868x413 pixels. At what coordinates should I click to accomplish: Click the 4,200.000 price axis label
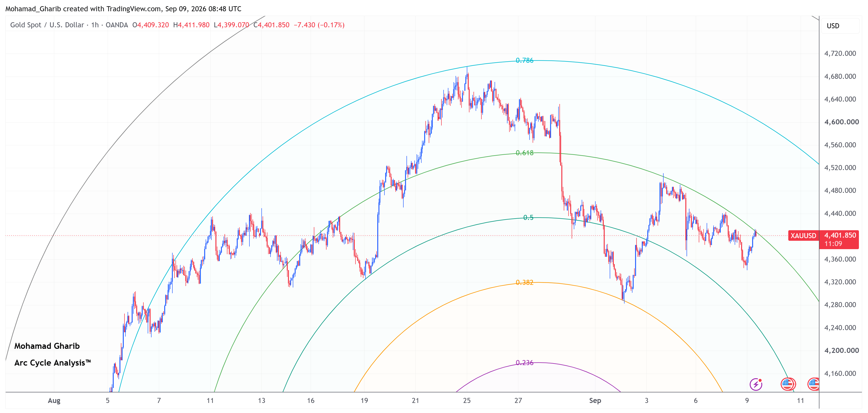point(841,351)
